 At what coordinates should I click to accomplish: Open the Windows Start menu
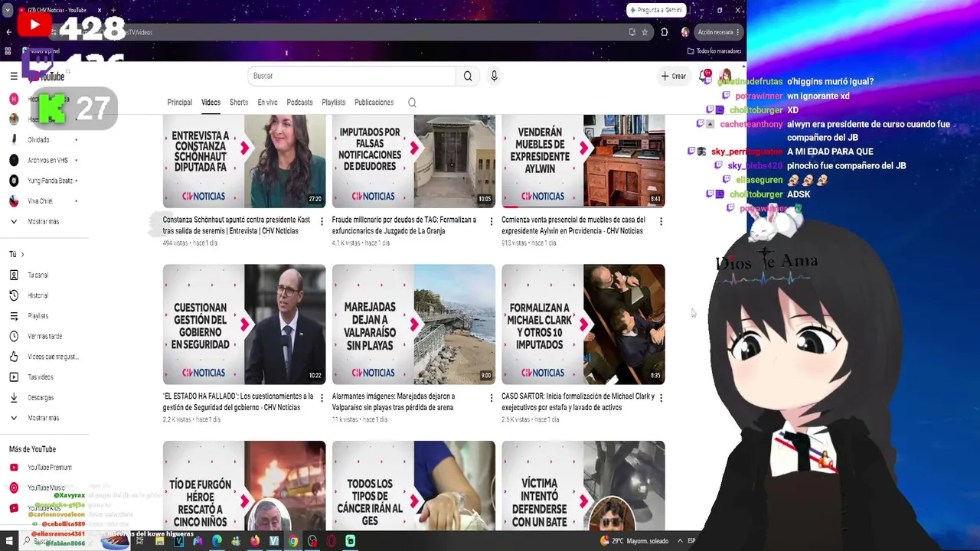pyautogui.click(x=8, y=541)
